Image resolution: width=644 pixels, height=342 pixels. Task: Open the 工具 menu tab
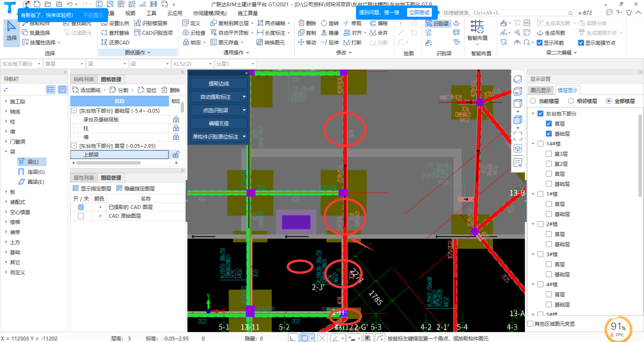point(151,13)
